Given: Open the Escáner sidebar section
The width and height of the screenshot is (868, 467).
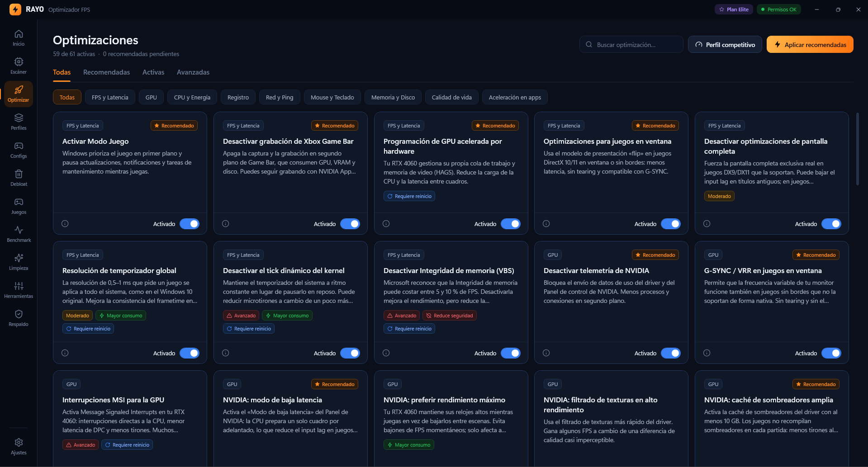Looking at the screenshot, I should tap(19, 66).
